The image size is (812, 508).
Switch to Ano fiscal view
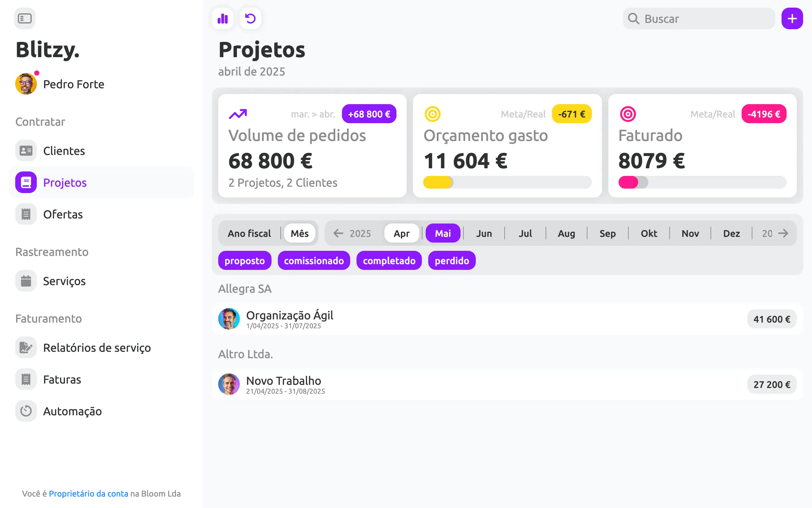[249, 233]
